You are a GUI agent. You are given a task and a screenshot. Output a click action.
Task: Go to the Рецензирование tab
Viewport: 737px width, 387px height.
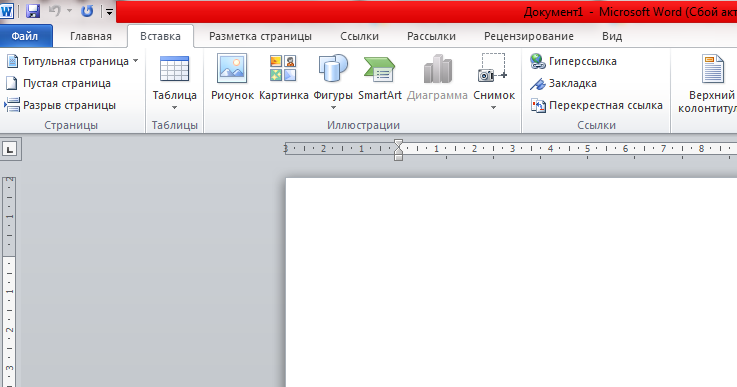[x=529, y=36]
